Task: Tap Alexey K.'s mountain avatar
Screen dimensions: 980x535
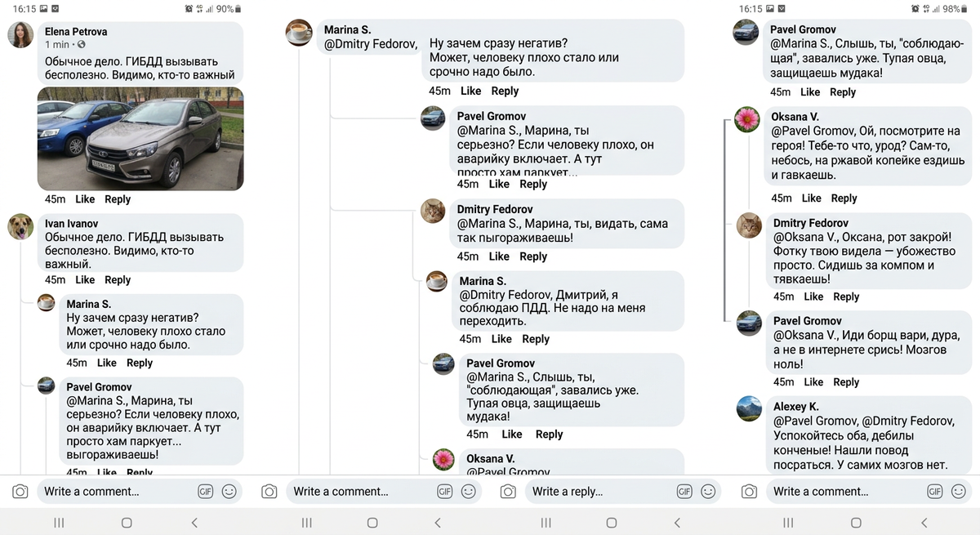Action: pos(749,408)
